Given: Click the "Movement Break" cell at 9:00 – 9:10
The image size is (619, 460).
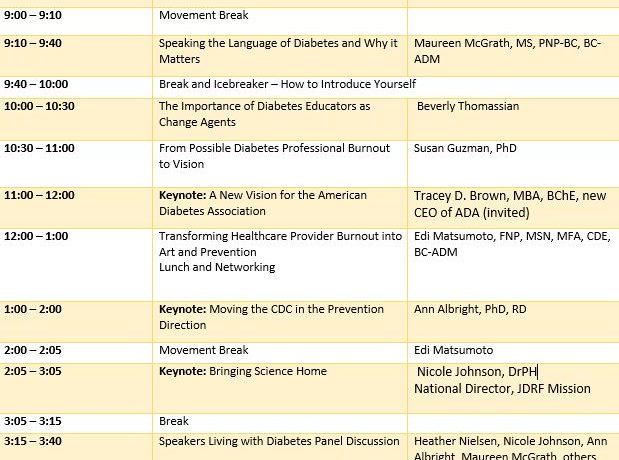Looking at the screenshot, I should click(x=204, y=16).
